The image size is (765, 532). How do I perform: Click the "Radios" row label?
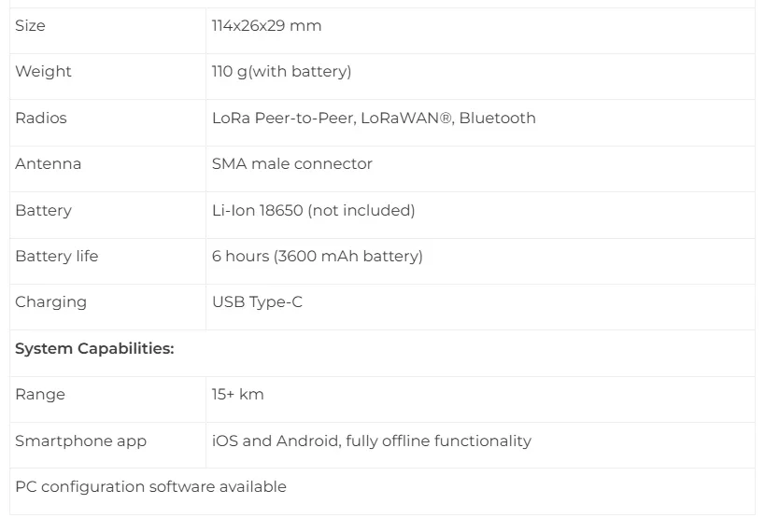tap(41, 119)
